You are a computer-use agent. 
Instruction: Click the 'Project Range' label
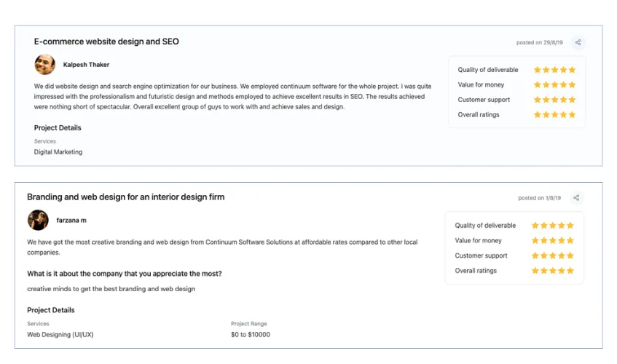coord(248,323)
